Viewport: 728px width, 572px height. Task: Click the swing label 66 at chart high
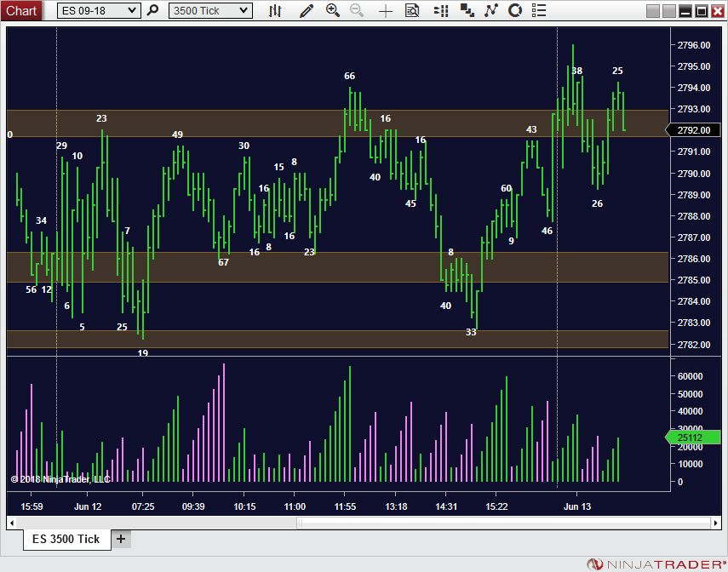pos(350,76)
